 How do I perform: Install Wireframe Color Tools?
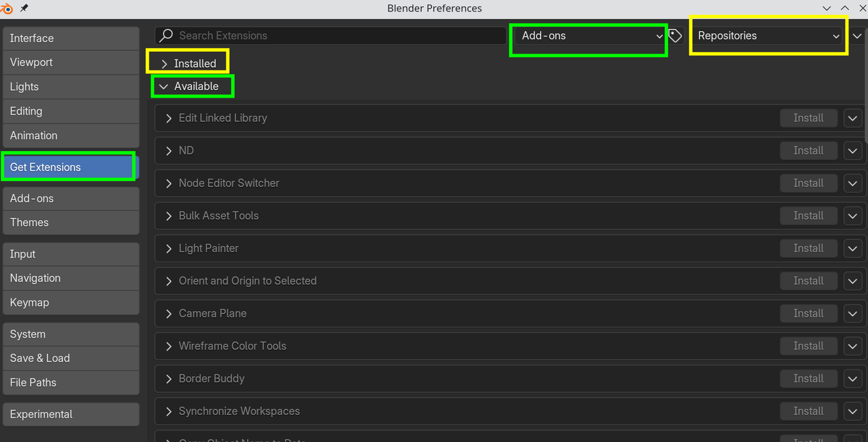pyautogui.click(x=808, y=346)
